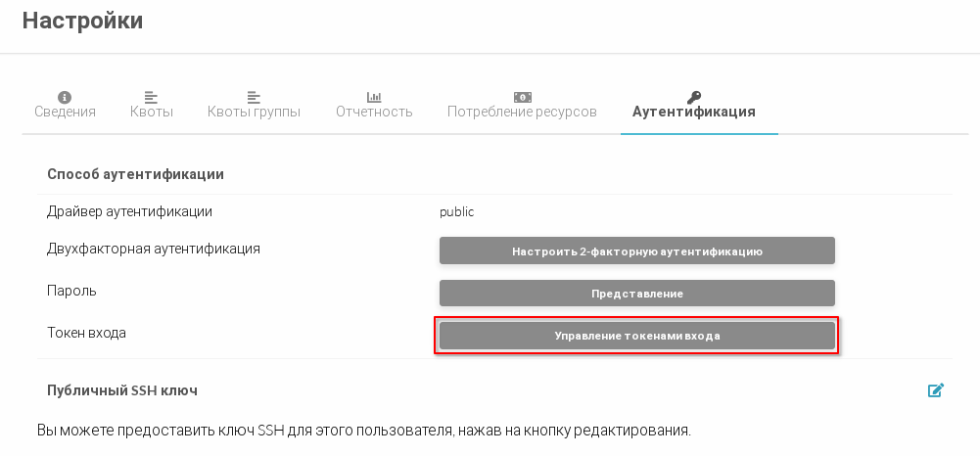This screenshot has height=456, width=980.
Task: Click the list icon above Квоты
Action: pos(151,97)
